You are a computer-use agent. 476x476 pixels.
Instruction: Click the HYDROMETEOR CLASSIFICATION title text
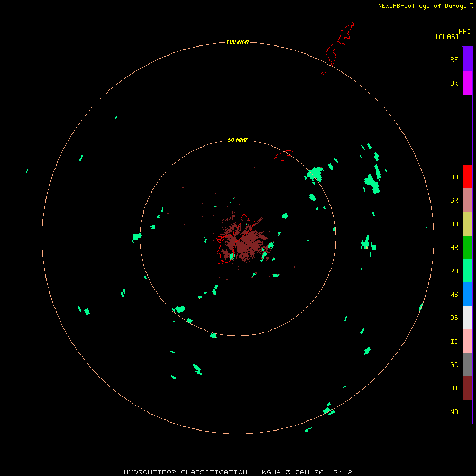click(x=186, y=472)
